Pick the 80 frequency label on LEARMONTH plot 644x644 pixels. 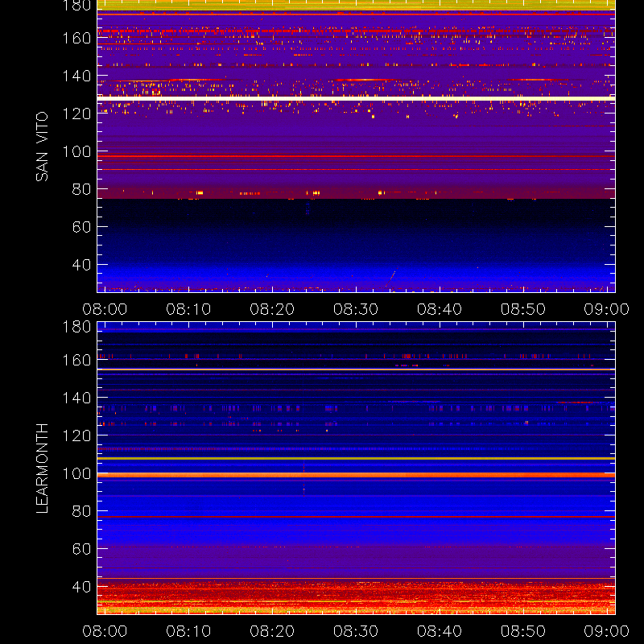[x=81, y=511]
